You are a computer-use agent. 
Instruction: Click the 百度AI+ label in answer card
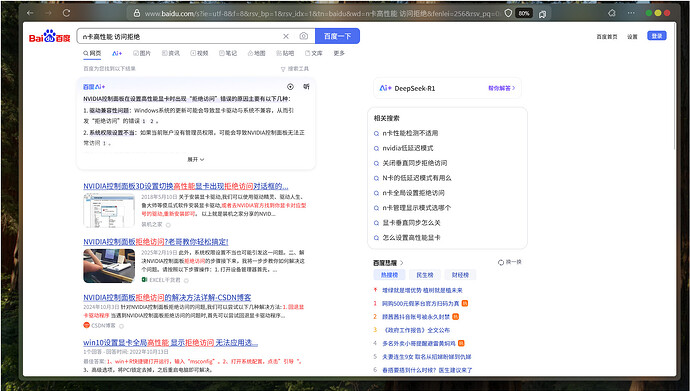[94, 87]
